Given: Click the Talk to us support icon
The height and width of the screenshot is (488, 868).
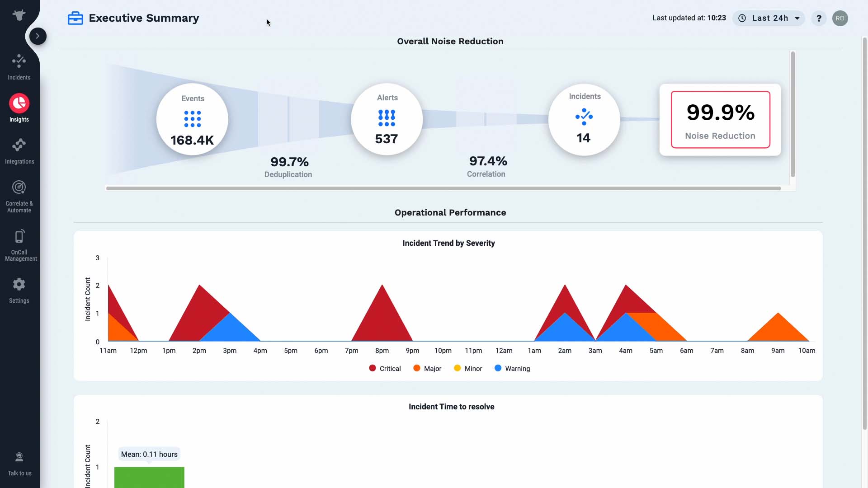Looking at the screenshot, I should pyautogui.click(x=19, y=457).
